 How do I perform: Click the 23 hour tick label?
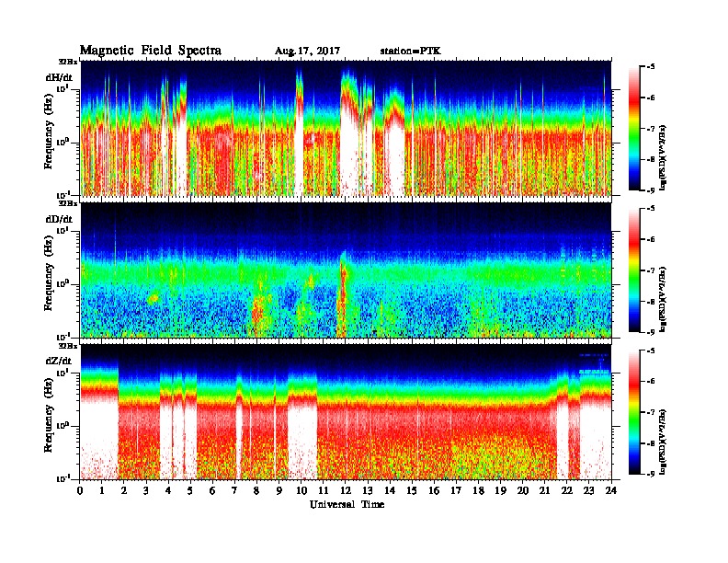(x=588, y=491)
